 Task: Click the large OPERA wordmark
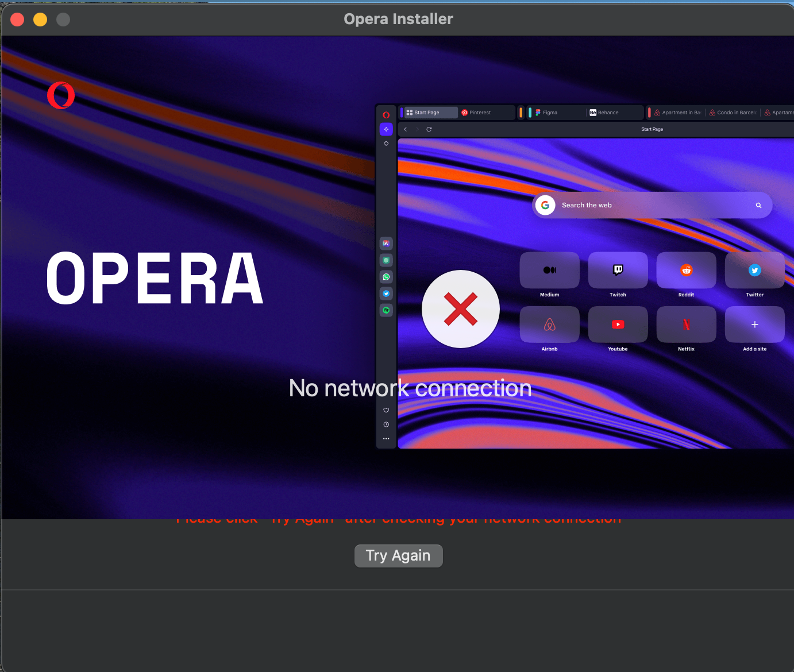[x=155, y=278]
